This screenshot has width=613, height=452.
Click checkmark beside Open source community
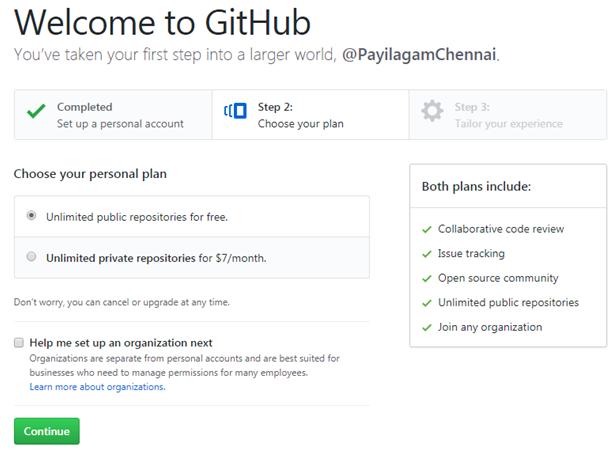click(x=427, y=279)
